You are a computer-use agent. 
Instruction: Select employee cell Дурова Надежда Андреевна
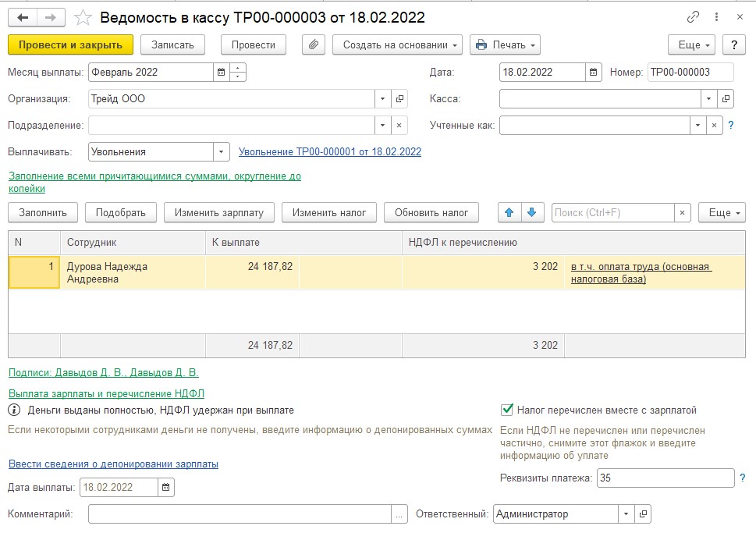pyautogui.click(x=133, y=272)
